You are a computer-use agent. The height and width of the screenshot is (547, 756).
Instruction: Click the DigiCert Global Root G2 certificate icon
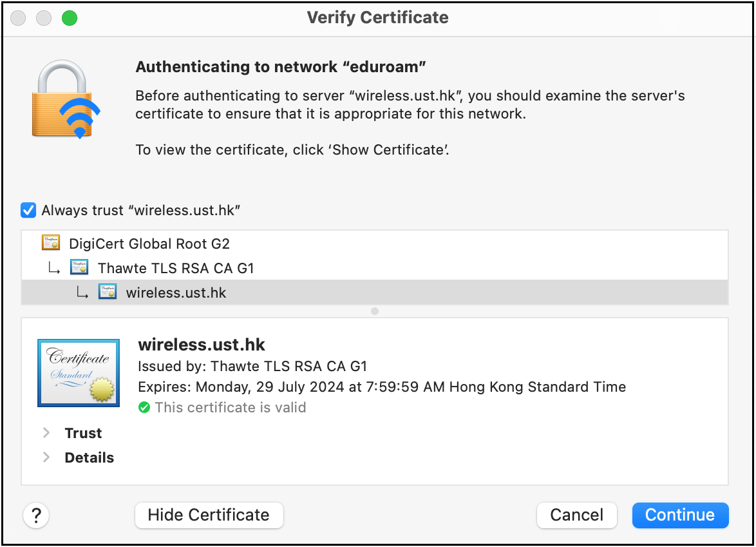tap(51, 244)
